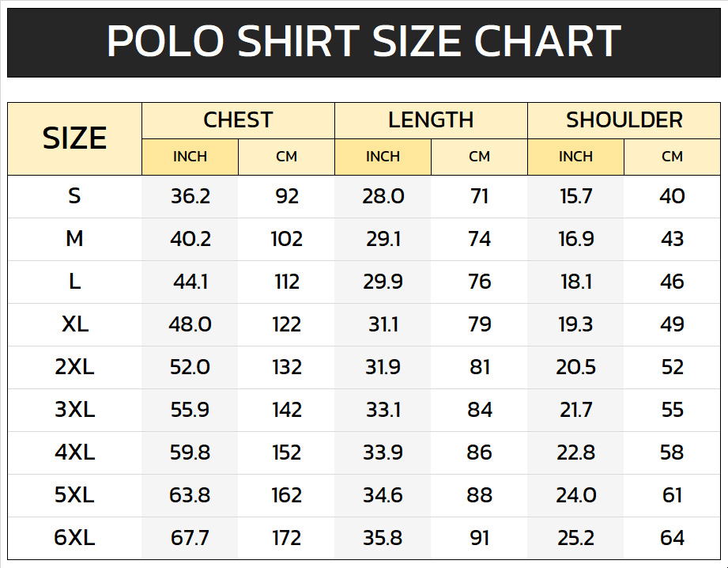728x568 pixels.
Task: Click length inch value 29.9 for size L
Action: tap(383, 282)
